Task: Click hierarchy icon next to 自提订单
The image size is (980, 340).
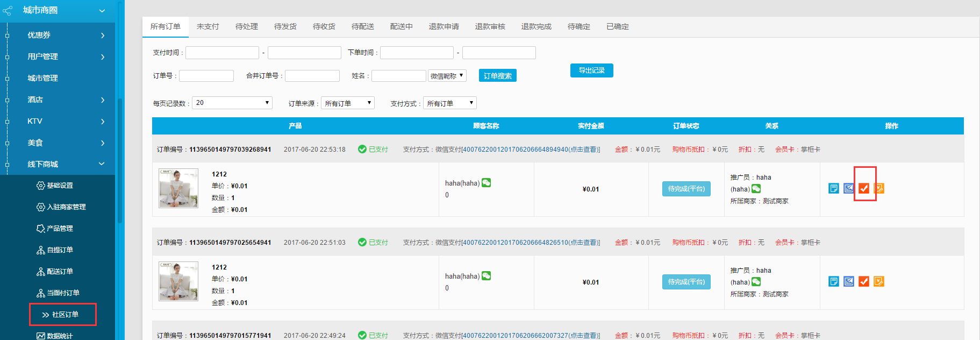Action: (x=40, y=250)
